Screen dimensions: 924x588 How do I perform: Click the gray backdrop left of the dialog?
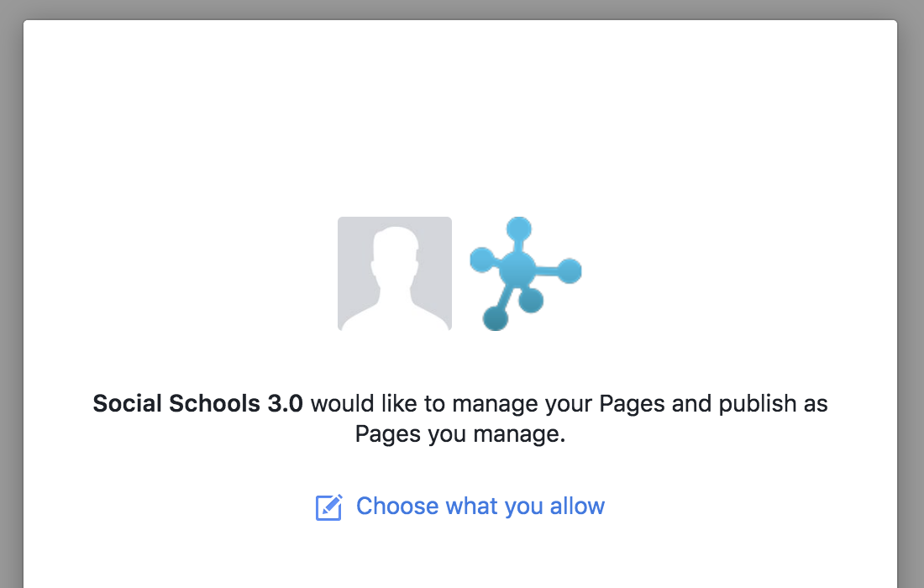11,294
